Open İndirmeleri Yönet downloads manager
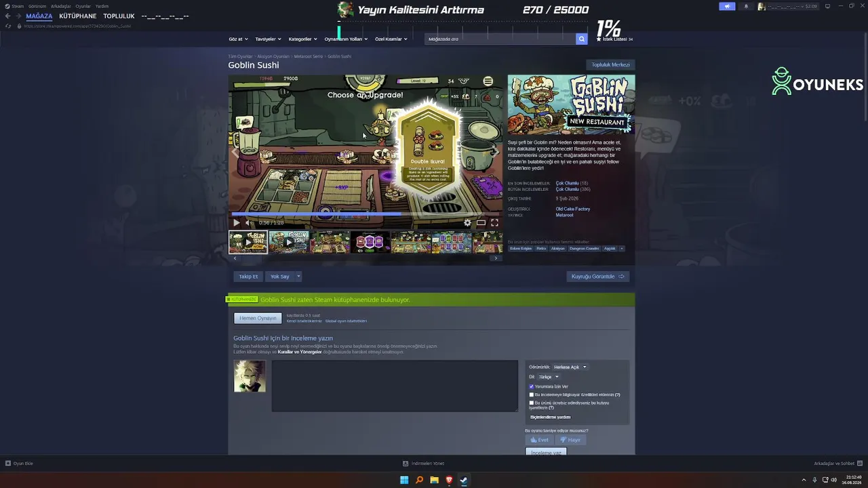Image resolution: width=868 pixels, height=488 pixels. pos(424,464)
